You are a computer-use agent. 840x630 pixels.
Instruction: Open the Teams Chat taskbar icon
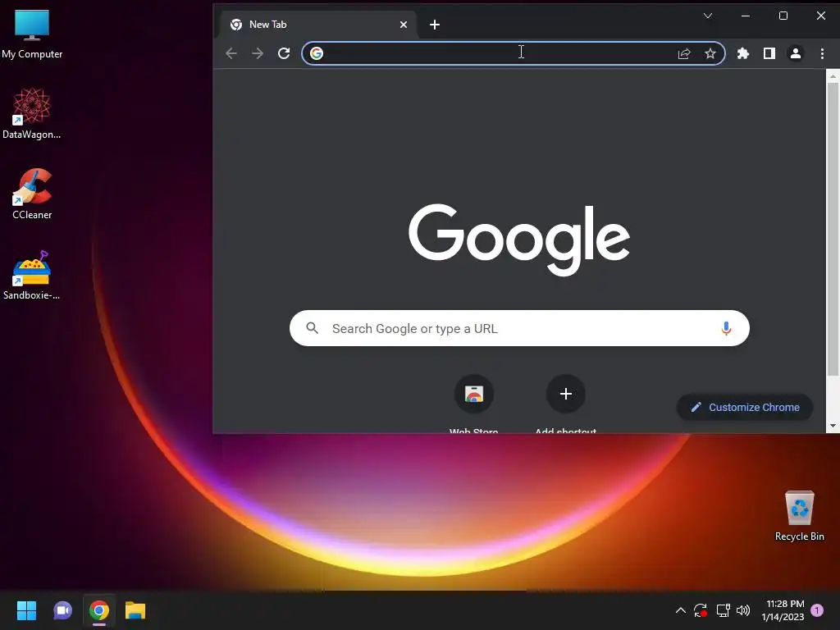tap(62, 610)
